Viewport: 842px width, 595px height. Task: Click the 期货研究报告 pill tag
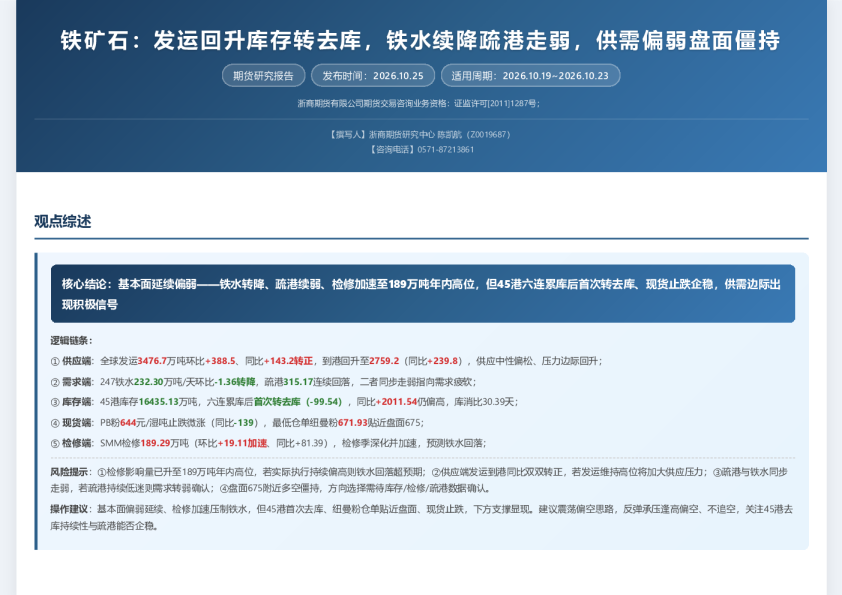click(x=263, y=76)
